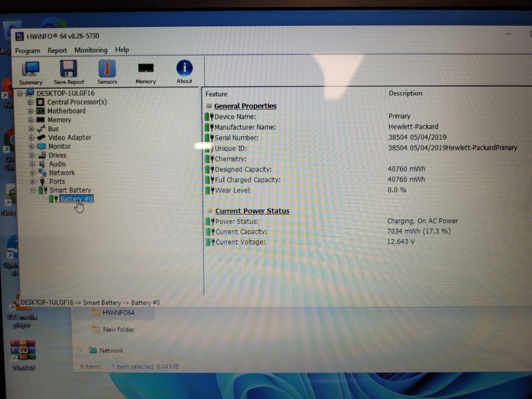Click the General Properties section heading

245,106
